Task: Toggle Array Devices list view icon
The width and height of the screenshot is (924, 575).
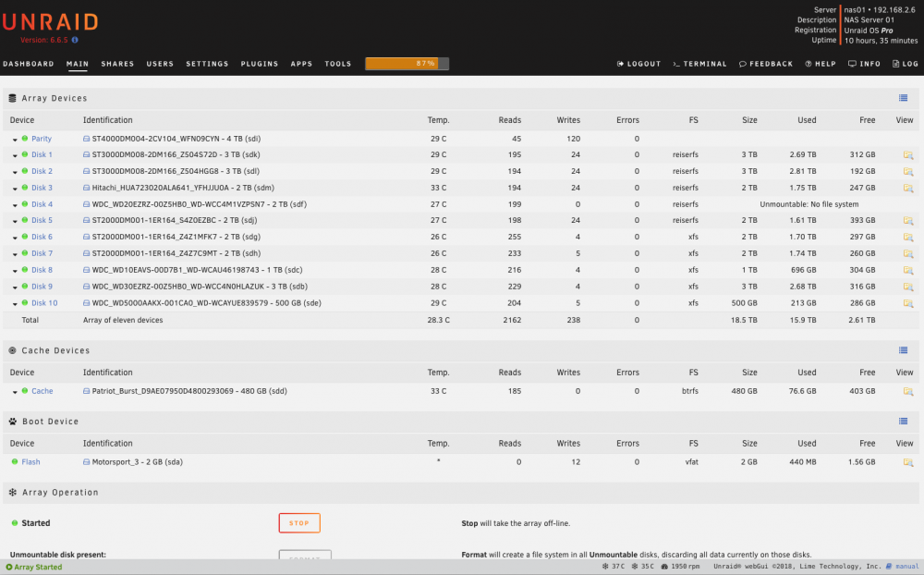Action: pos(904,98)
